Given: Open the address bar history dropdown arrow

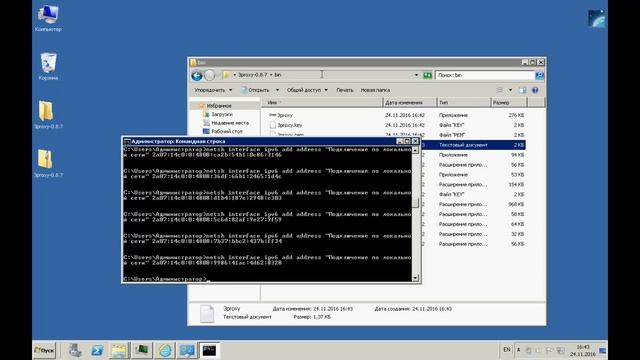Looking at the screenshot, I should [x=416, y=75].
